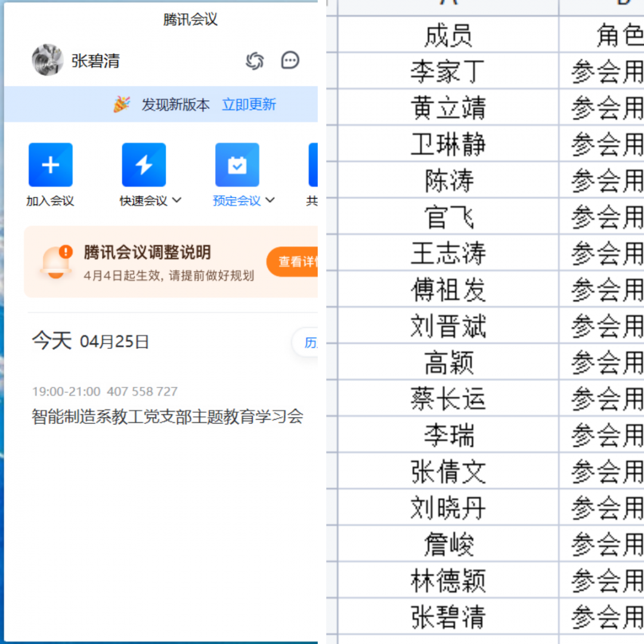The width and height of the screenshot is (644, 644).
Task: Click the Join Meeting plus icon
Action: pos(51,165)
